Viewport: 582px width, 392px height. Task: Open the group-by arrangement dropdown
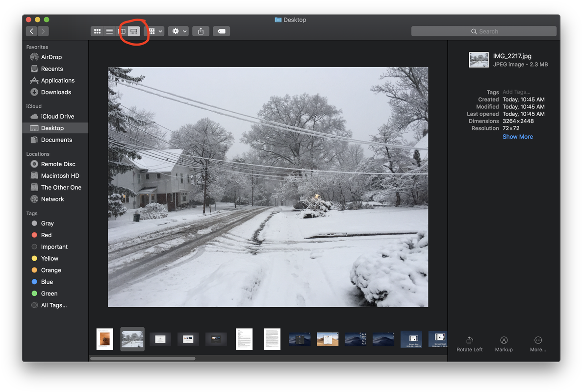pyautogui.click(x=155, y=31)
